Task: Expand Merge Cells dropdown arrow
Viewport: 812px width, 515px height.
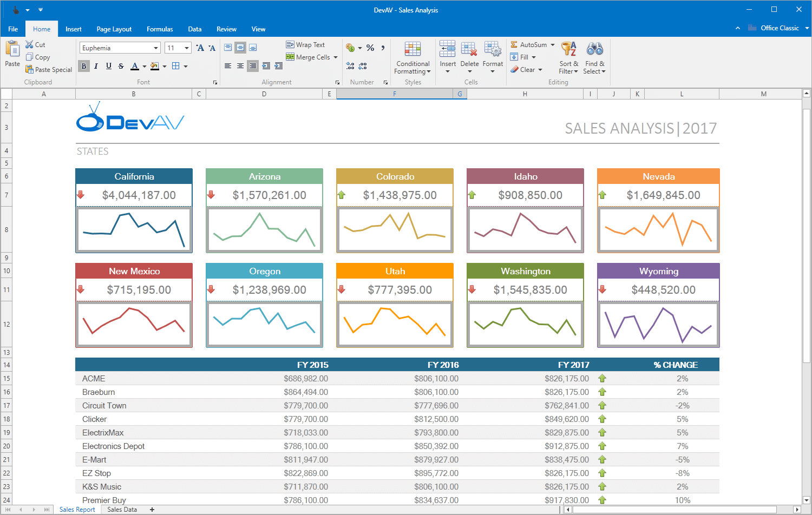Action: (336, 57)
